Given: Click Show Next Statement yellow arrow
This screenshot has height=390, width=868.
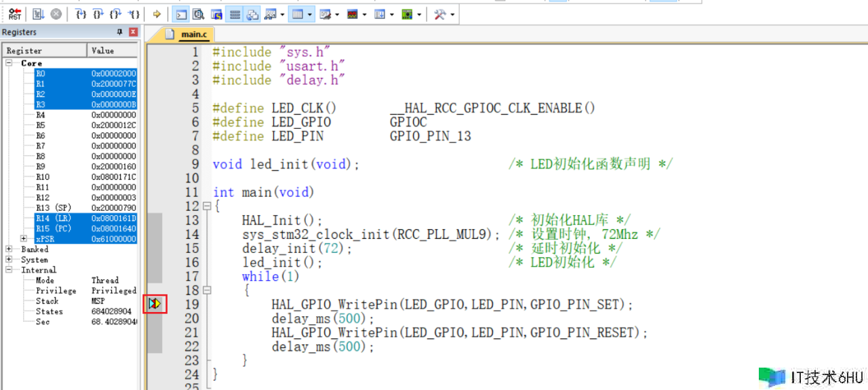Looking at the screenshot, I should [157, 14].
